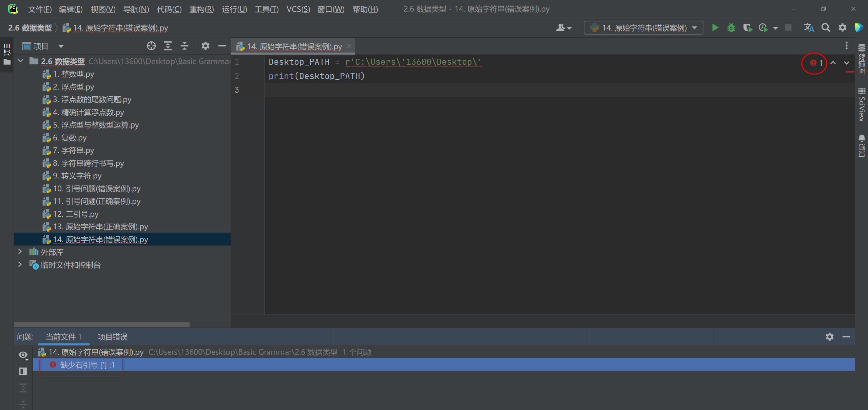Go to next highlighted error arrow
Viewport: 868px width, 410px height.
coord(847,63)
